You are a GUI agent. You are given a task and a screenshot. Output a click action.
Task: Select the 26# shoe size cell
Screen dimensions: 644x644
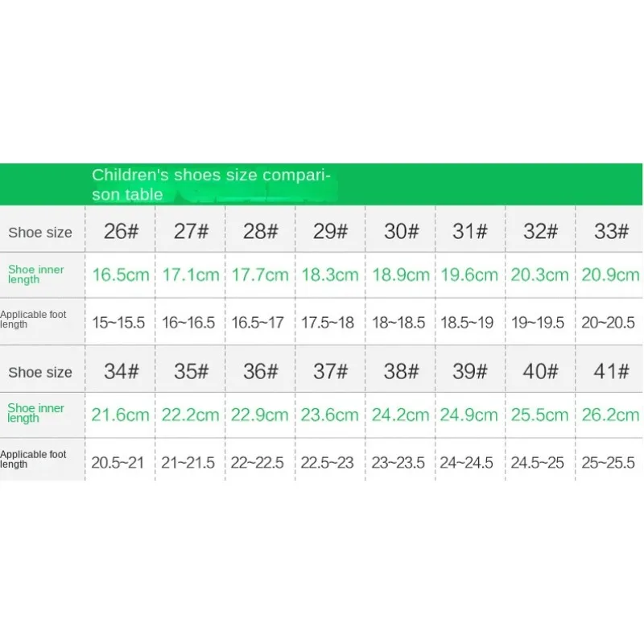click(x=121, y=232)
